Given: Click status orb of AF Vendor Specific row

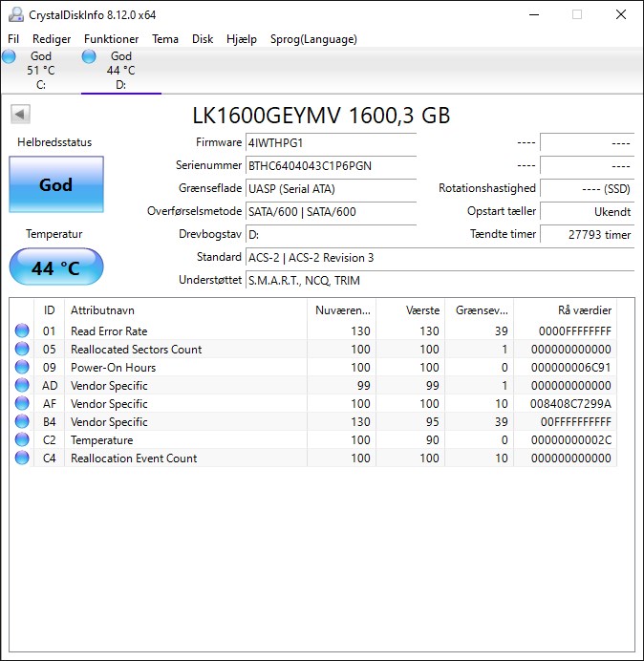Looking at the screenshot, I should [x=22, y=403].
